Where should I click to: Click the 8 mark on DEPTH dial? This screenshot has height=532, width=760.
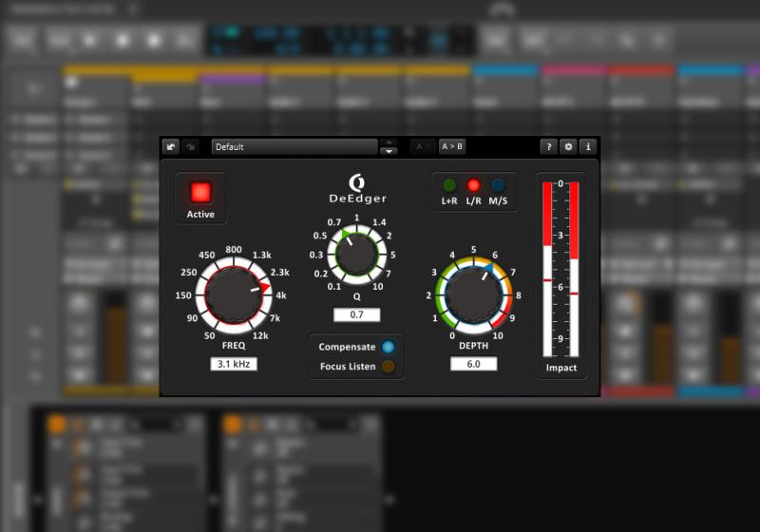518,295
